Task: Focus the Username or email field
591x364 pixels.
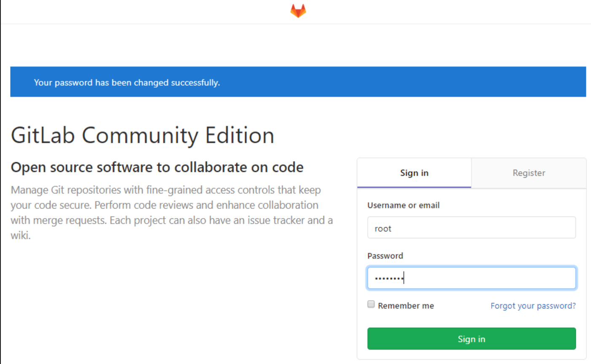Action: point(471,227)
